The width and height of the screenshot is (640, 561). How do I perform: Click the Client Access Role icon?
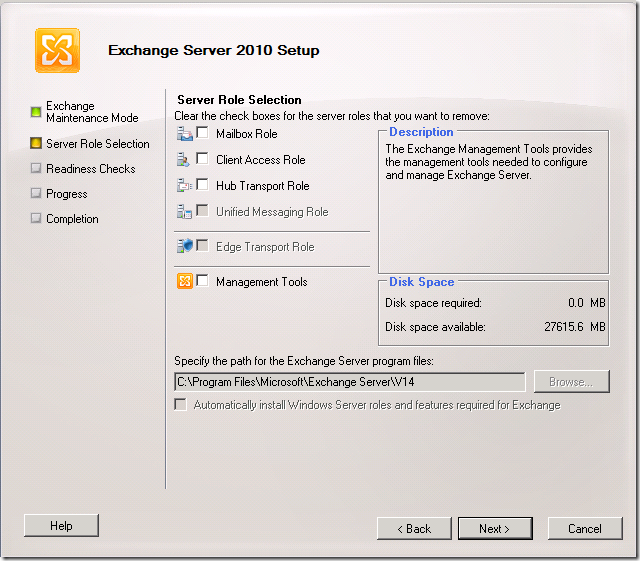coord(183,159)
